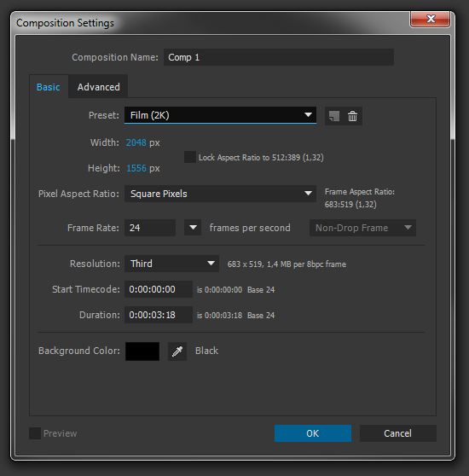The image size is (469, 476).
Task: Confirm settings with the OK button
Action: click(313, 433)
